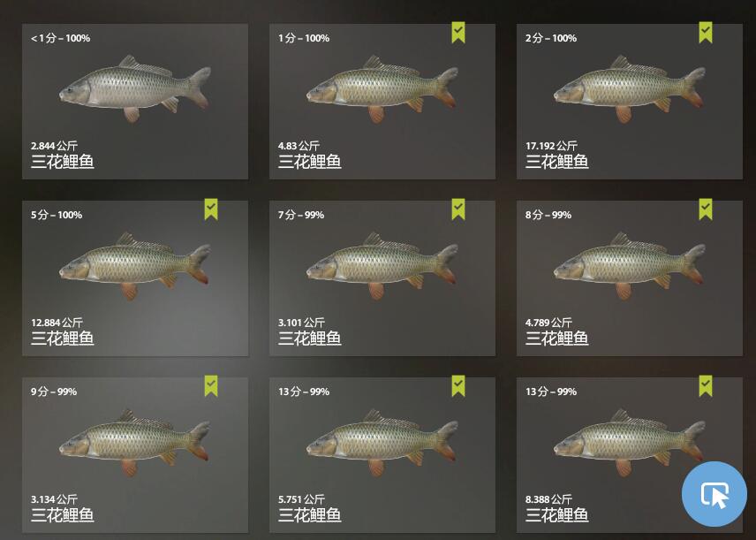Select the "8 分 – 99%" card label
The image size is (756, 540).
tap(548, 215)
